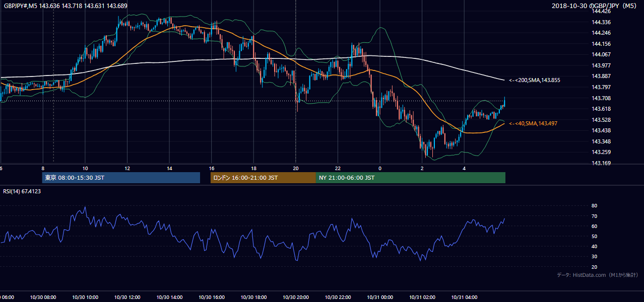The image size is (644, 302).
Task: Click RSI axis level 60
Action: pyautogui.click(x=594, y=226)
